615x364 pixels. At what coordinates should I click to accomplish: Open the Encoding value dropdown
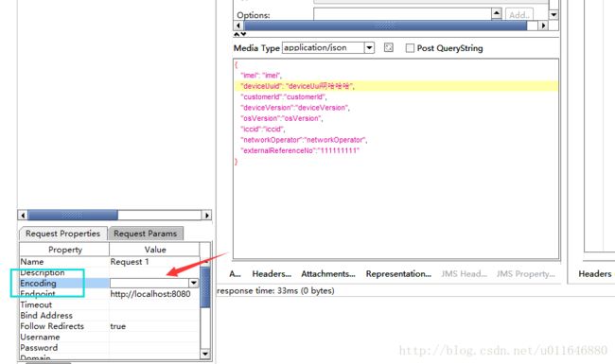click(194, 283)
